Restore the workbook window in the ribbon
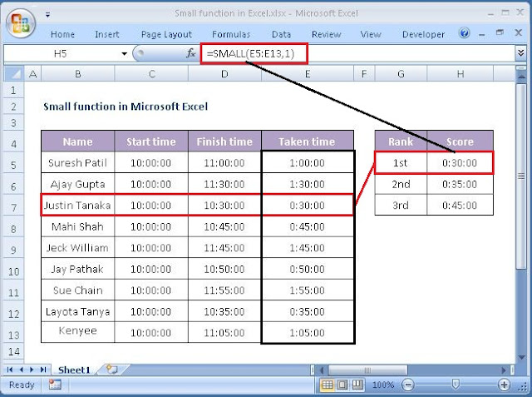The image size is (532, 397). pyautogui.click(x=500, y=32)
